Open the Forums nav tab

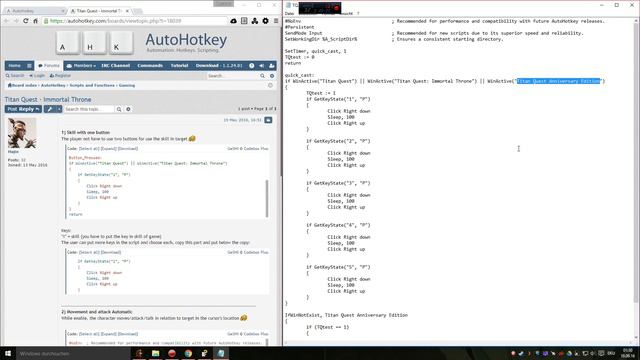click(49, 66)
